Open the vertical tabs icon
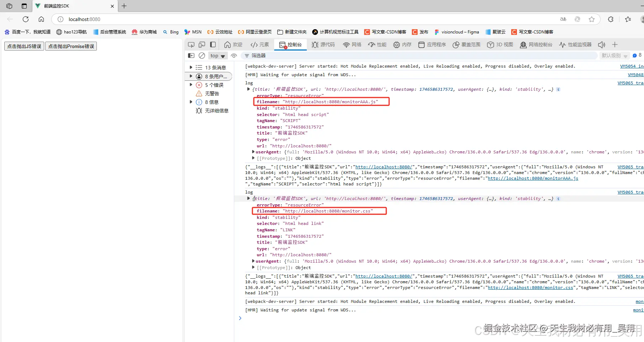 [24, 6]
